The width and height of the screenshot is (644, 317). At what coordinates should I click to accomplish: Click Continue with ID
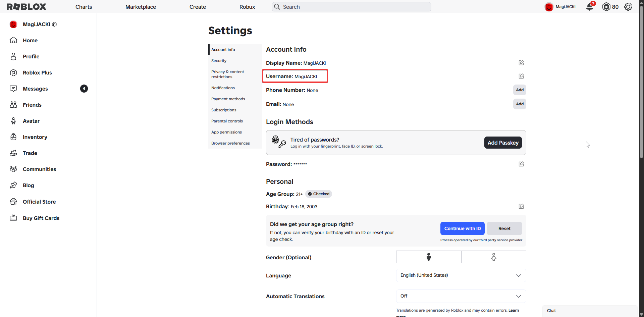pyautogui.click(x=463, y=228)
